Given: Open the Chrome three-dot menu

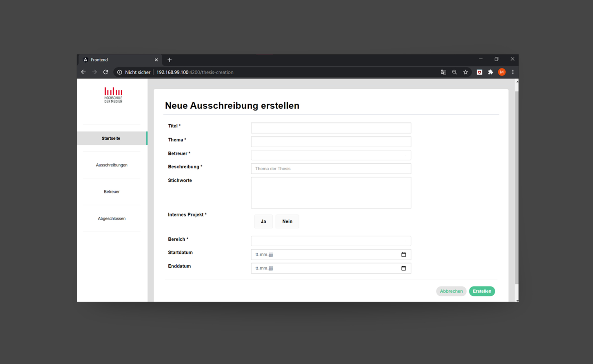Looking at the screenshot, I should (x=513, y=72).
